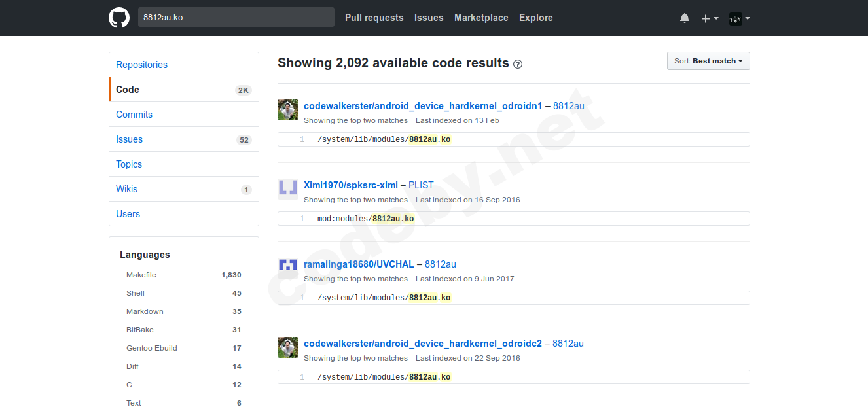Image resolution: width=868 pixels, height=407 pixels.
Task: Open the Ximi1970/spksrc-ximi repository link
Action: [351, 185]
